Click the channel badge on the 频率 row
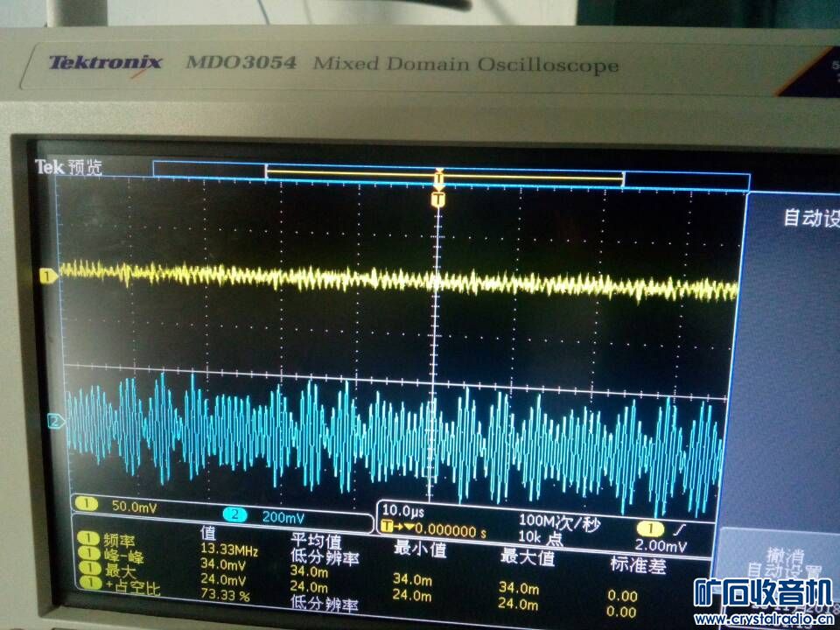Image resolution: width=840 pixels, height=630 pixels. (x=87, y=537)
